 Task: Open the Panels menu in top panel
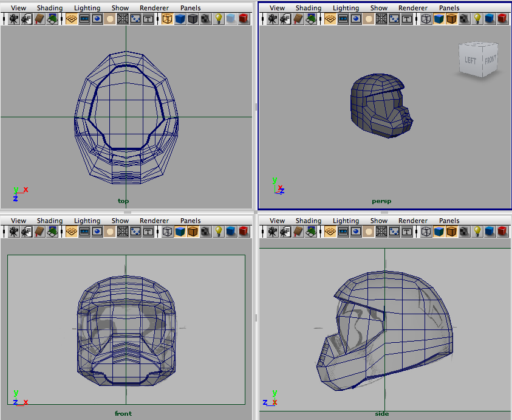pos(190,8)
